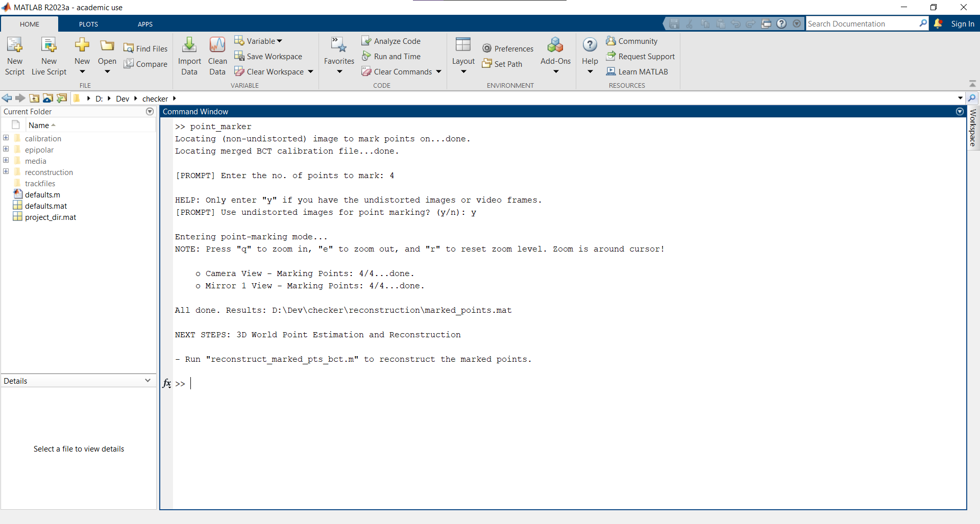
Task: Open Request Support
Action: pos(641,56)
